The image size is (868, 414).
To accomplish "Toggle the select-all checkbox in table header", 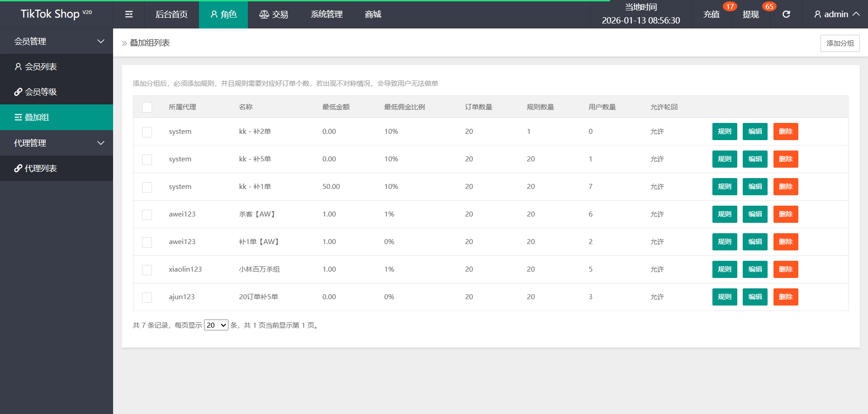I will [147, 107].
